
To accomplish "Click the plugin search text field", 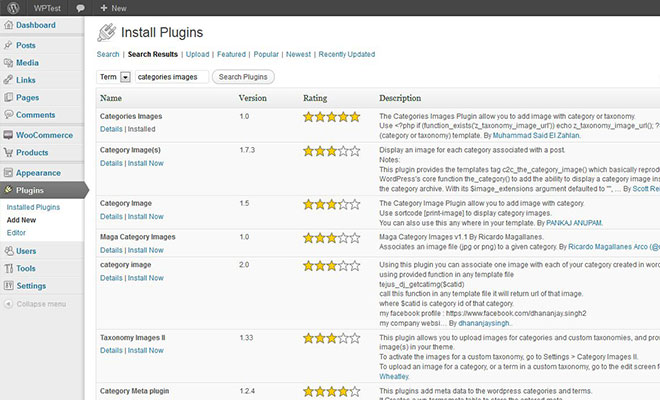I will 171,77.
